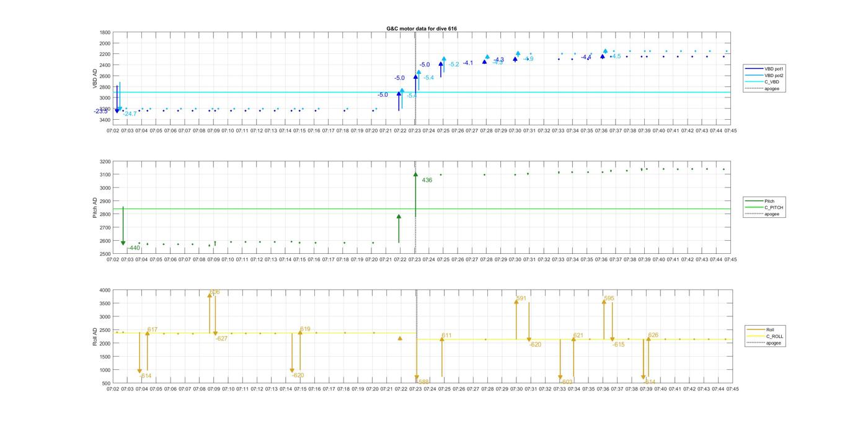The width and height of the screenshot is (868, 430).
Task: Click the '-24.7' data label in VBD plot
Action: [130, 114]
